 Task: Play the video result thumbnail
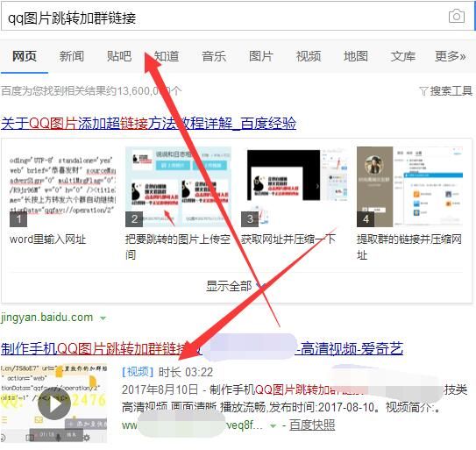(53, 404)
